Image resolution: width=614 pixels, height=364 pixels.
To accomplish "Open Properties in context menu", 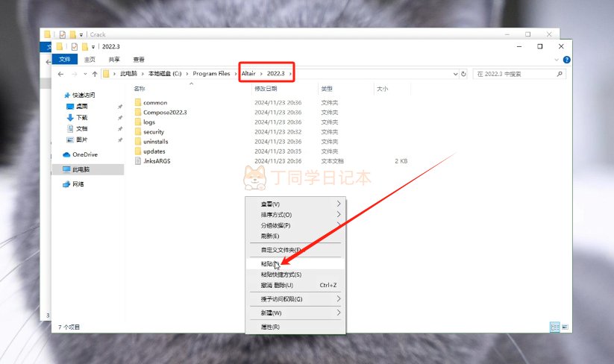I will click(x=295, y=327).
